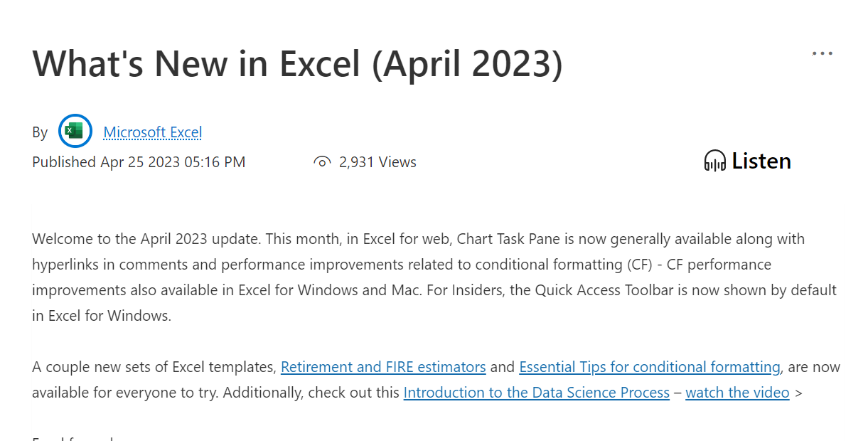This screenshot has width=868, height=441.
Task: Follow the Retirement and FIRE estimators link
Action: [x=382, y=366]
